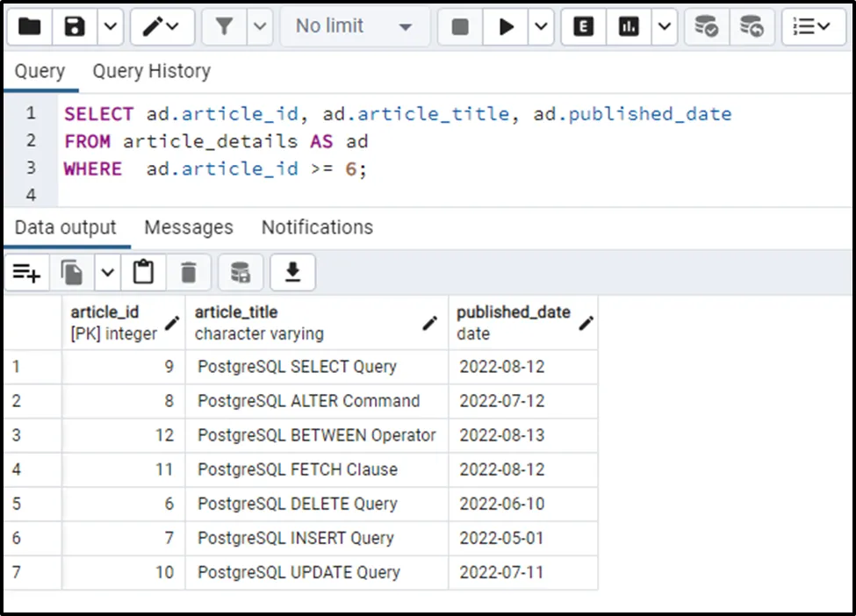Click date cell '2022-07-12'
The image size is (856, 616).
pyautogui.click(x=523, y=401)
